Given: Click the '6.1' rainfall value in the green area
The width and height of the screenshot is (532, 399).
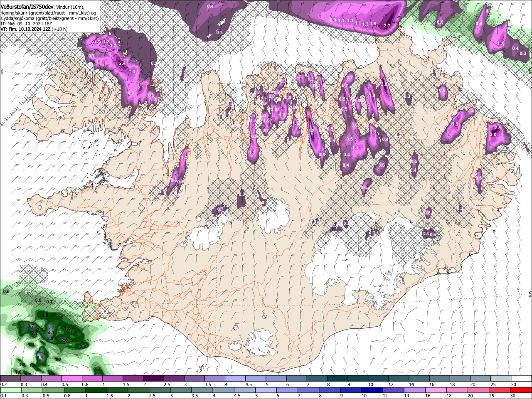Looking at the screenshot, I should [x=40, y=358].
